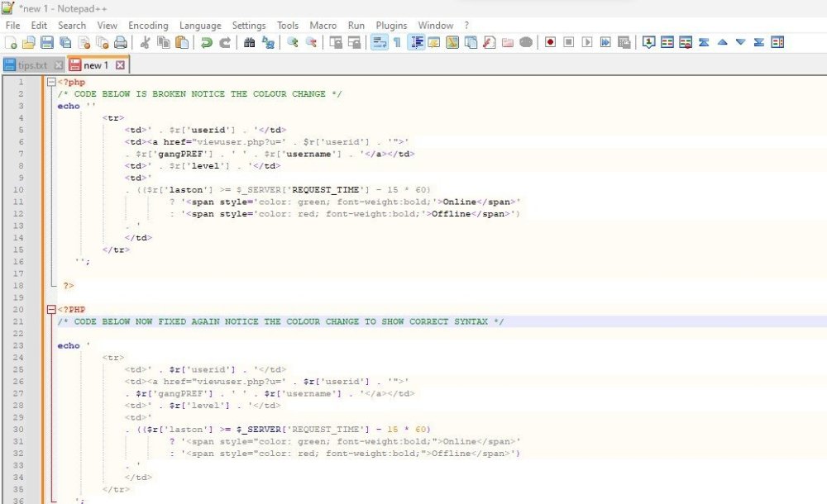This screenshot has height=504, width=827.
Task: Start macro recording with the red dot
Action: point(550,43)
